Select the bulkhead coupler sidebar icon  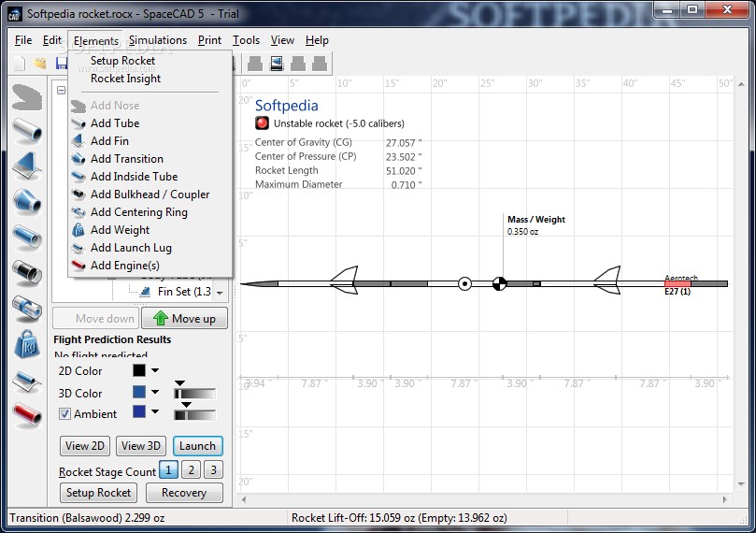27,272
